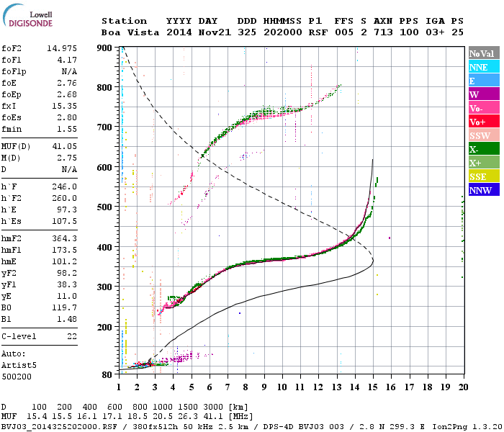Click the header year 2014

pos(179,32)
